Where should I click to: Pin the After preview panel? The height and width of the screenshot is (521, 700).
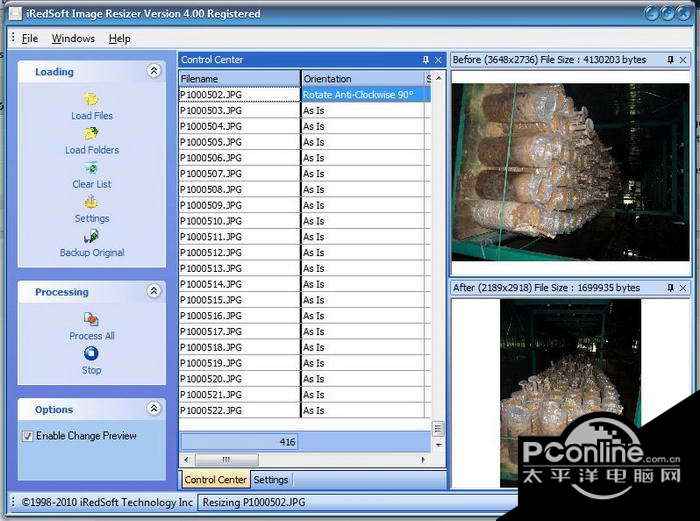(670, 288)
